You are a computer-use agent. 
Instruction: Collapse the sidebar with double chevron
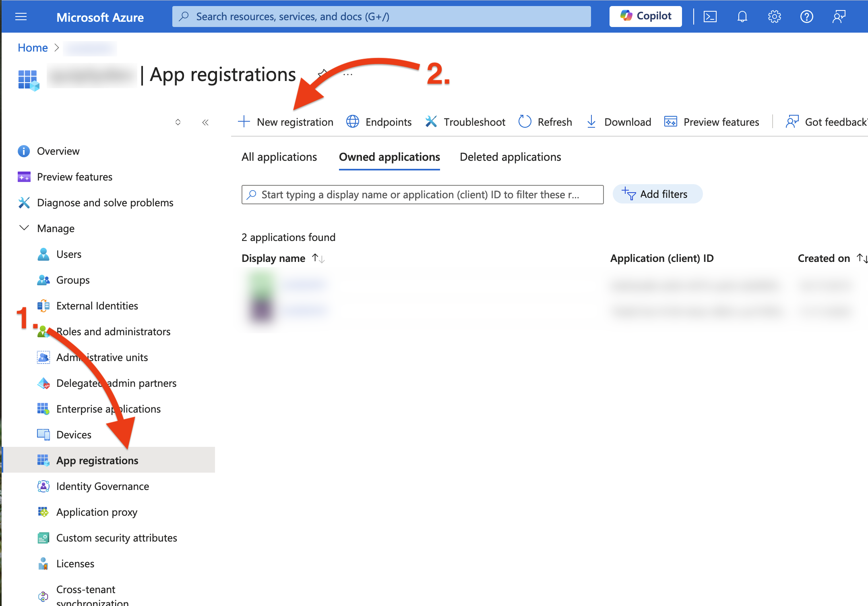tap(205, 122)
